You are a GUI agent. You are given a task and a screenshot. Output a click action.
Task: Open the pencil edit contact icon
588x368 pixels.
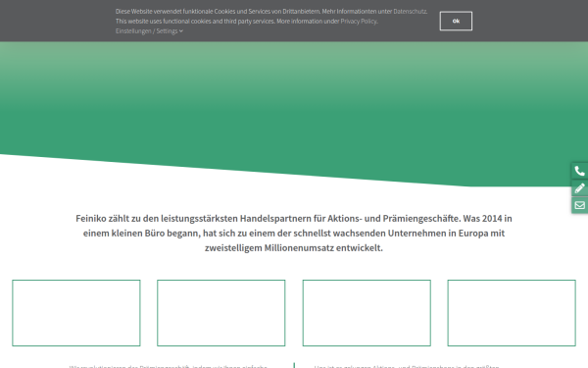tap(580, 188)
